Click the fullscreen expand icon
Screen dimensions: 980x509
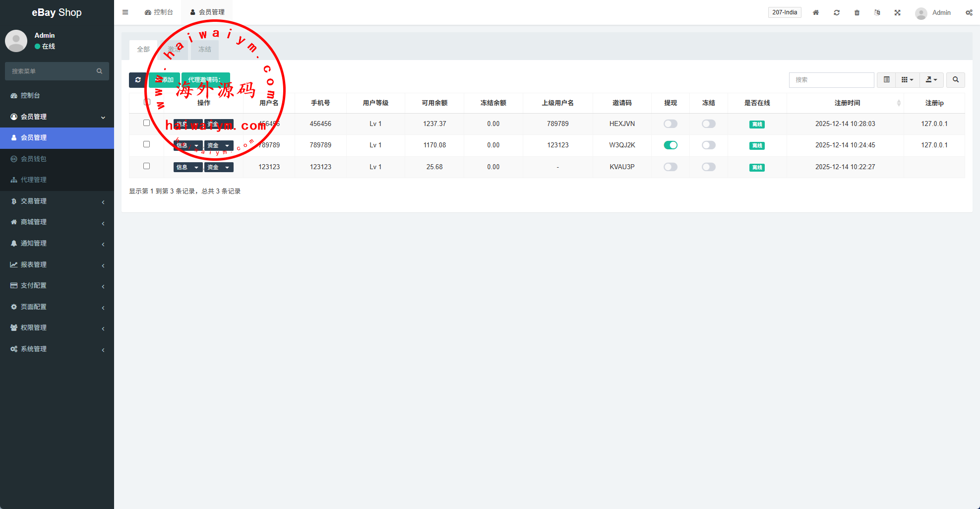898,12
